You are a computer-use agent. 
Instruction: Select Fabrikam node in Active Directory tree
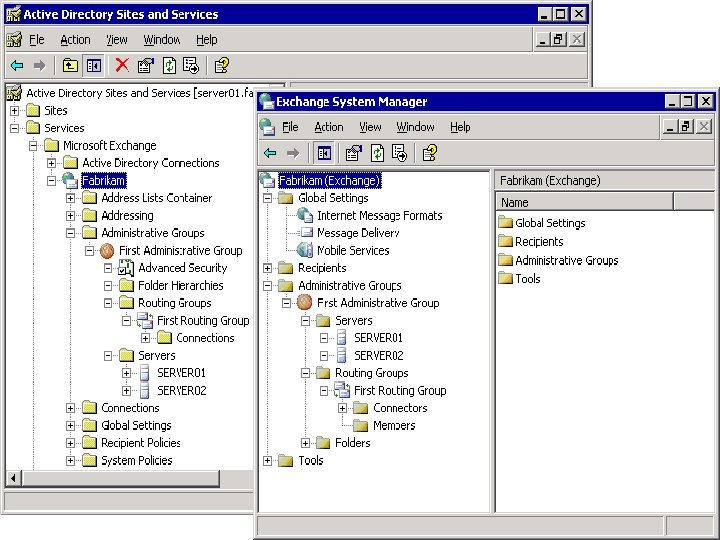[103, 180]
